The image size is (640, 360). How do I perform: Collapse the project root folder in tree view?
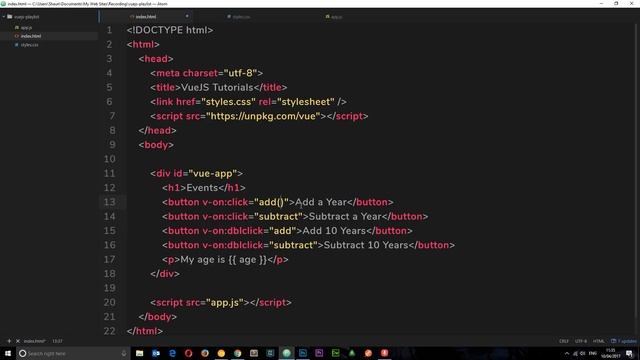point(4,17)
